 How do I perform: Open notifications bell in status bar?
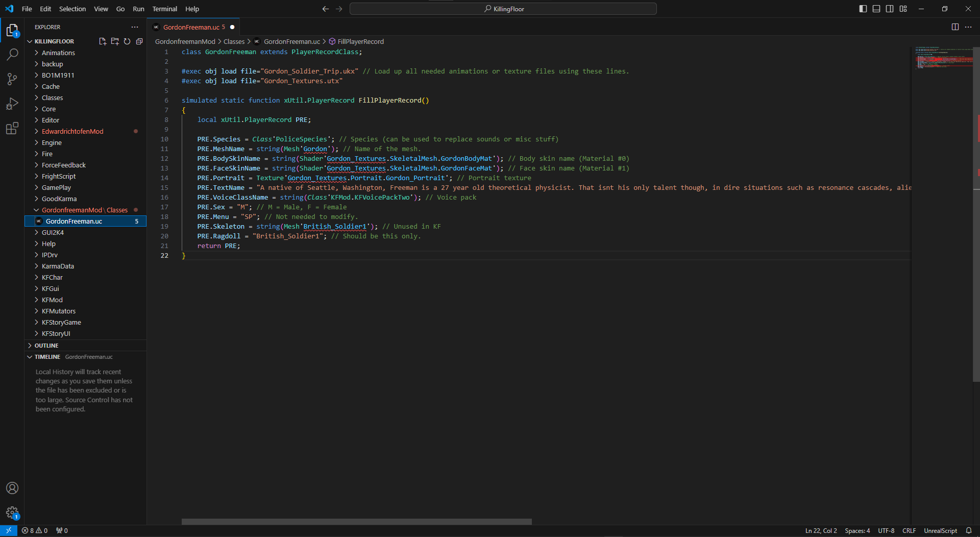[x=968, y=531]
